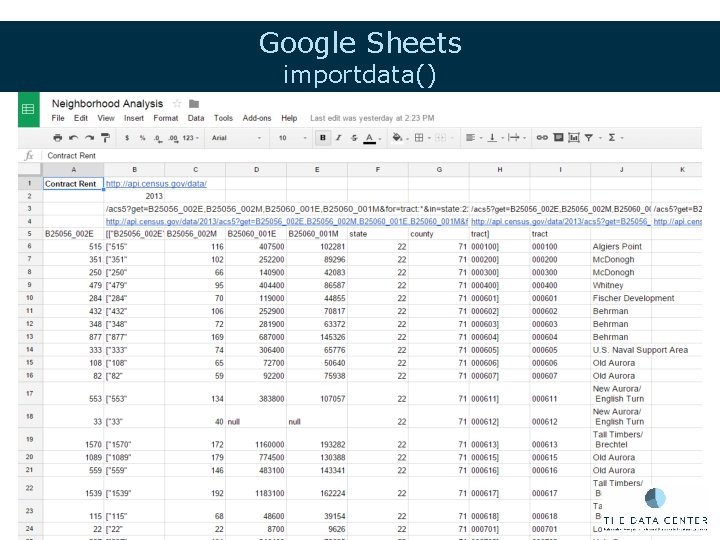This screenshot has height=540, width=720.
Task: Star the Neighborhood Analysis document
Action: point(177,104)
